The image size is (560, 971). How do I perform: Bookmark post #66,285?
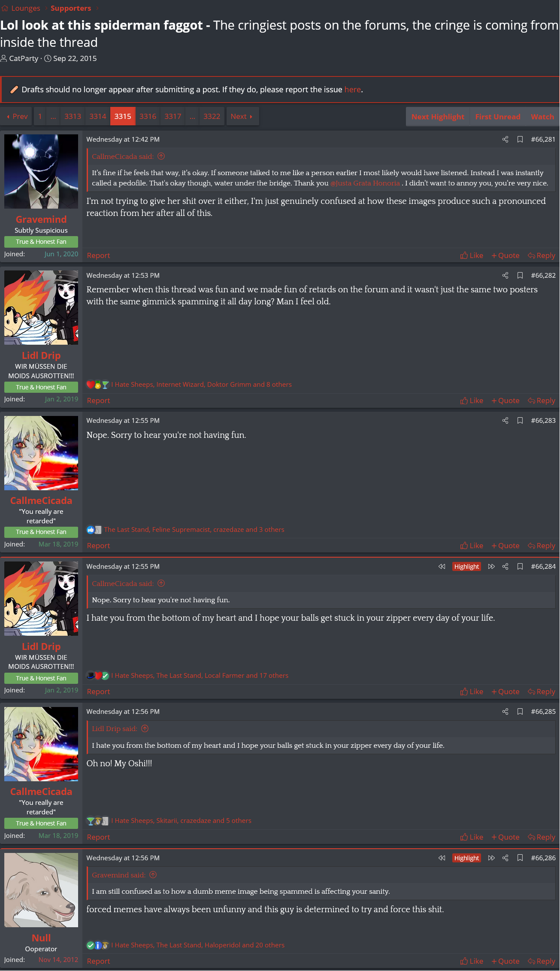520,712
